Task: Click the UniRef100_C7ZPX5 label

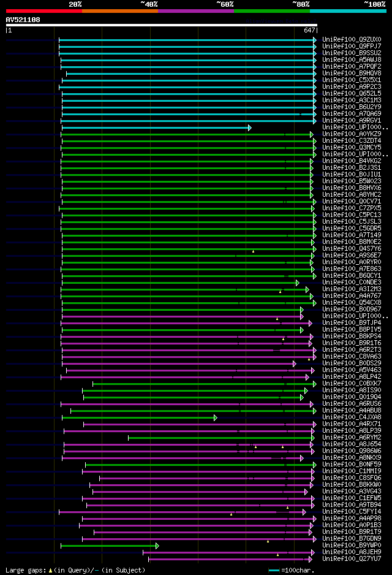Action: [352, 208]
